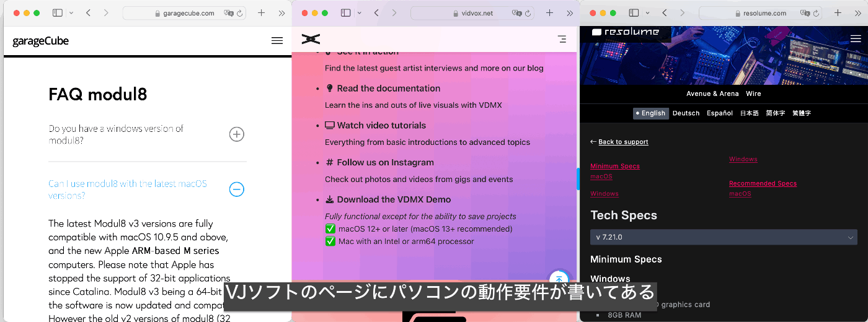Switch language to 繁體字
This screenshot has height=322, width=868.
(802, 113)
